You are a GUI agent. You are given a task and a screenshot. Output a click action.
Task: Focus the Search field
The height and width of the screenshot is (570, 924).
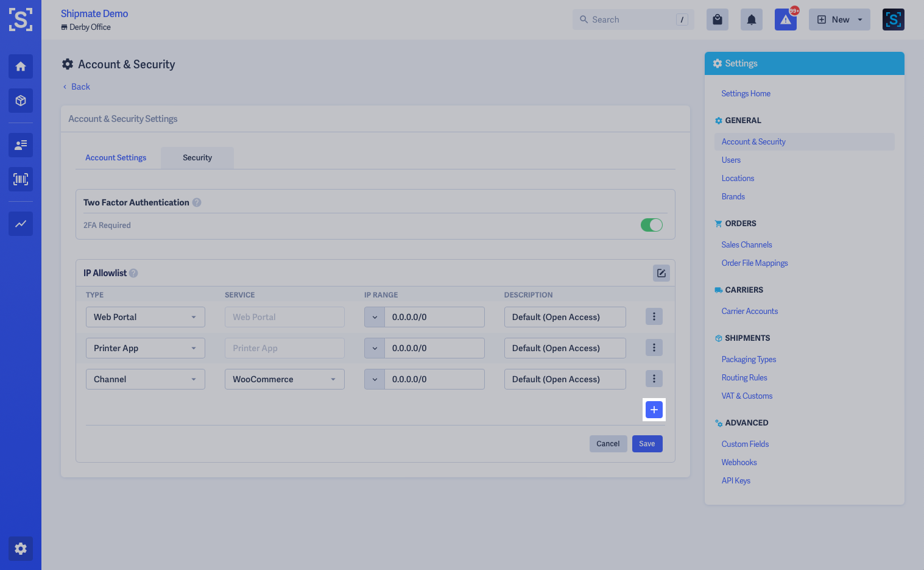tap(633, 20)
